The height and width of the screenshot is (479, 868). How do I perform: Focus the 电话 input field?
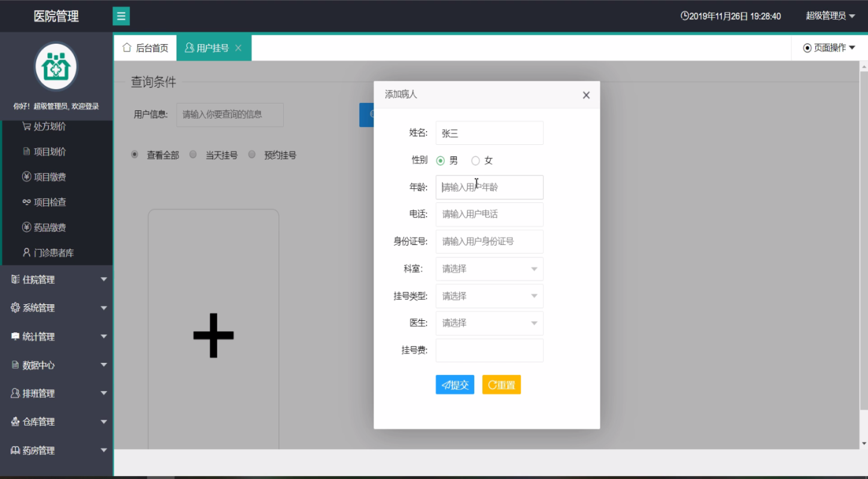[489, 214]
